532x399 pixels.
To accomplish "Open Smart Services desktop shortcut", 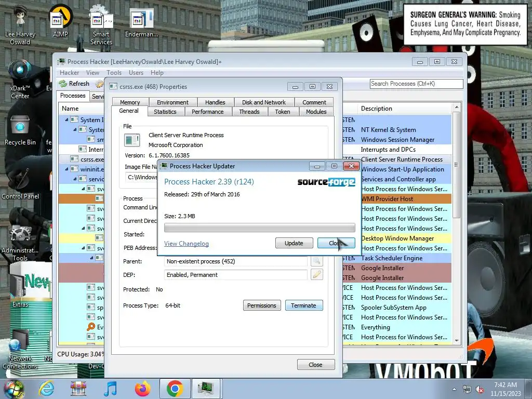I will pyautogui.click(x=101, y=24).
